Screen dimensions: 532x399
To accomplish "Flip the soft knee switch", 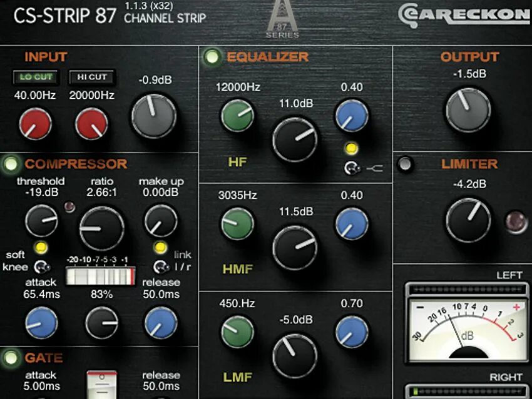I will pos(42,267).
